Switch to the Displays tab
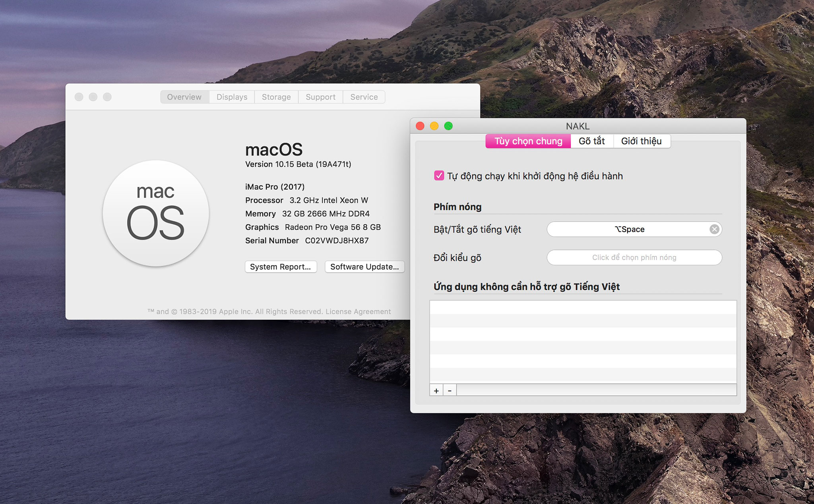Viewport: 814px width, 504px height. point(232,97)
